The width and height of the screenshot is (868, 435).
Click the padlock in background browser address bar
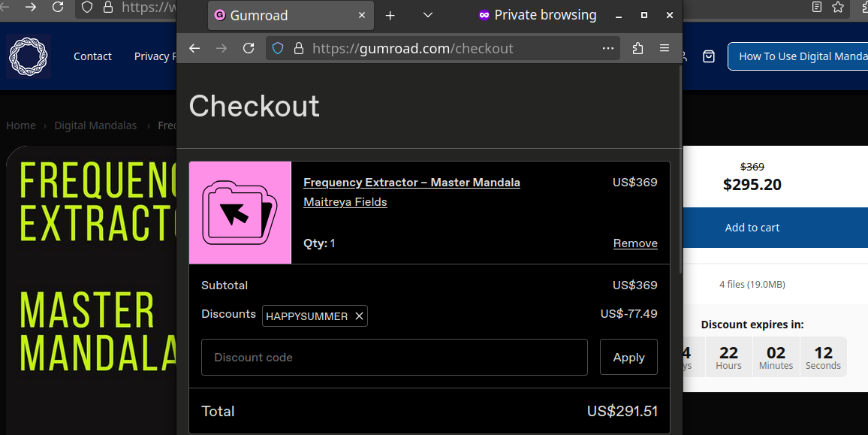(x=108, y=7)
